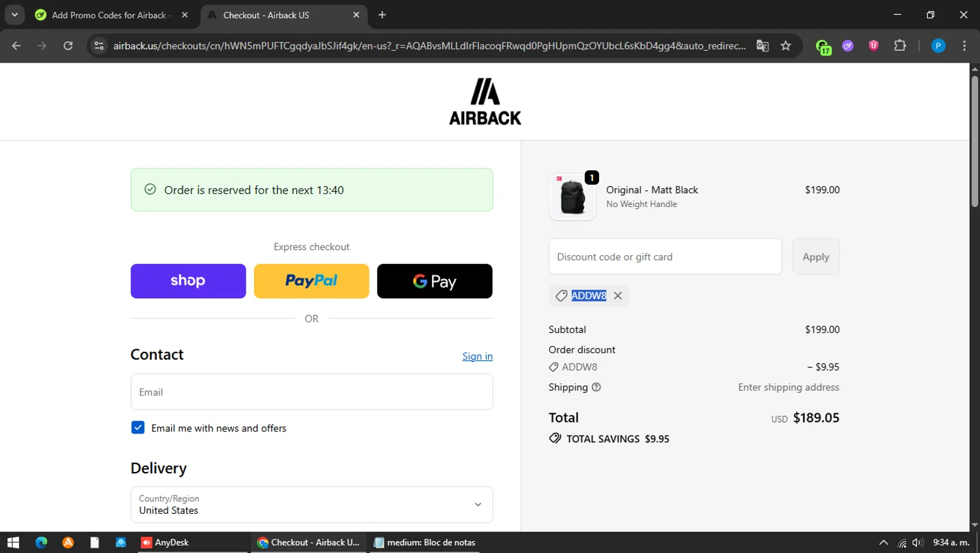
Task: Show hidden system tray icons
Action: pos(883,543)
